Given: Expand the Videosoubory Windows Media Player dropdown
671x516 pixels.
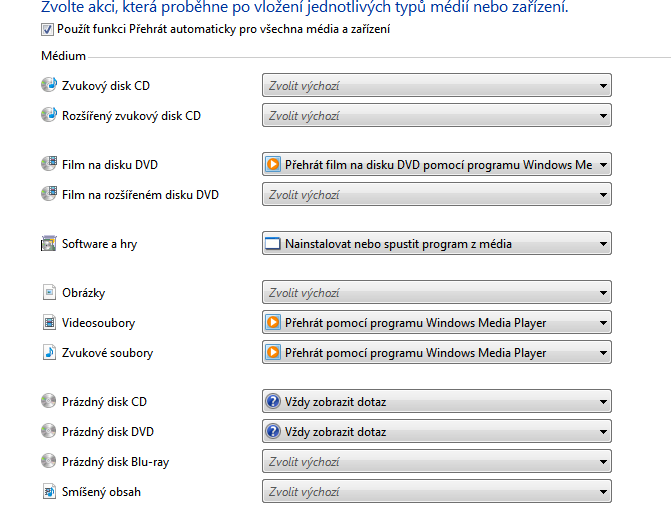Looking at the screenshot, I should (x=436, y=323).
